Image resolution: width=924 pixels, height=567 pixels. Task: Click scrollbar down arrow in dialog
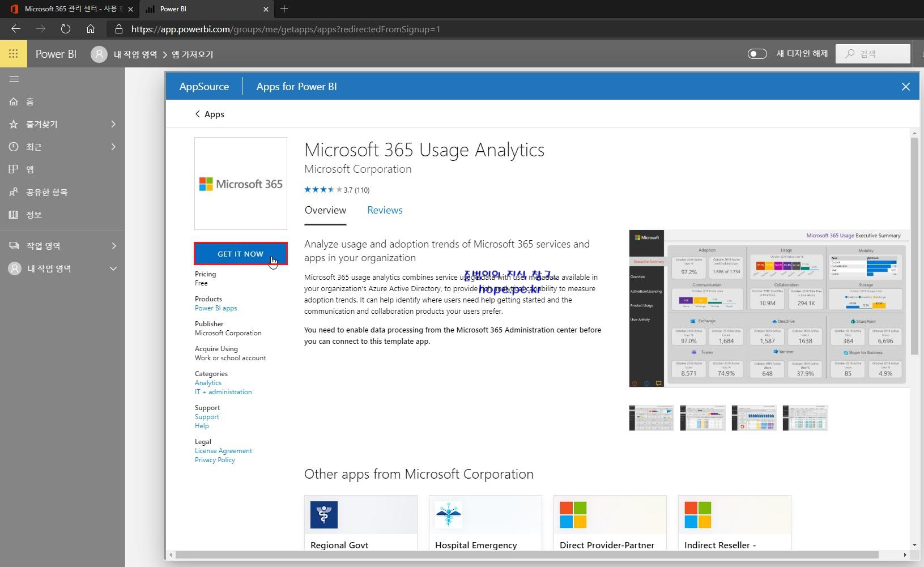[914, 545]
